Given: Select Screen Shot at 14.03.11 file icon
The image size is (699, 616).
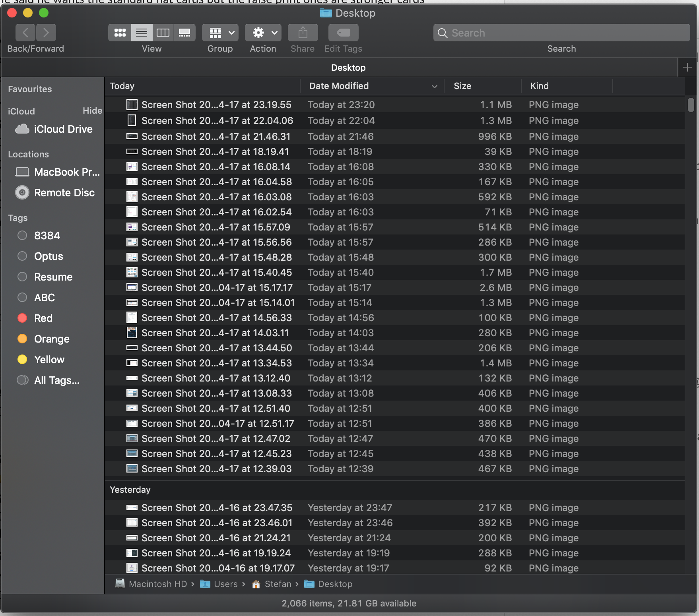Looking at the screenshot, I should (x=132, y=333).
